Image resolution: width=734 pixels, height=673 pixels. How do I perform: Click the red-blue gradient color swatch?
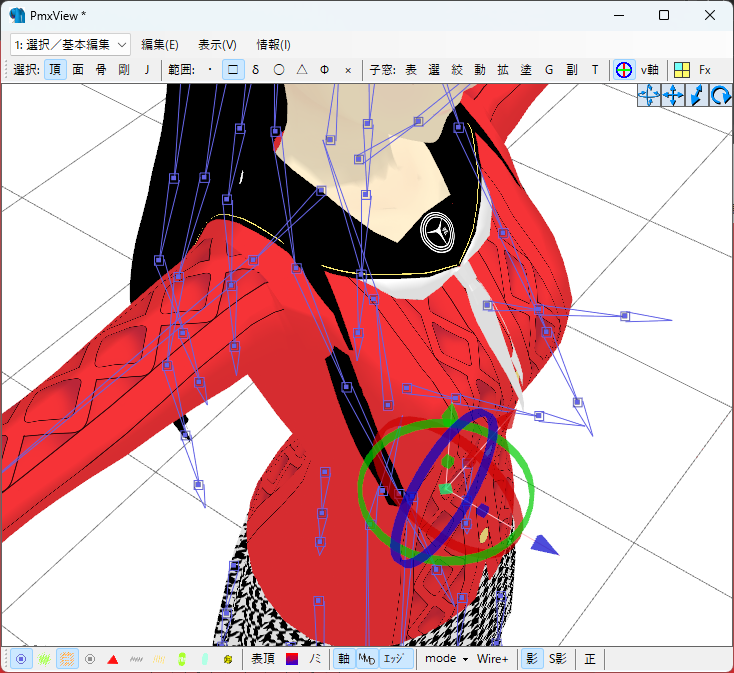pos(292,659)
